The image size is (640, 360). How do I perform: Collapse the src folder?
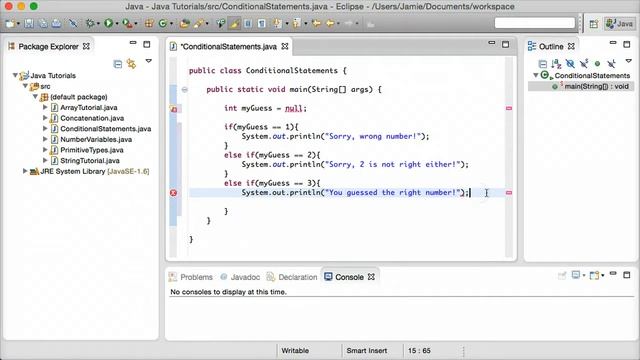[x=25, y=86]
